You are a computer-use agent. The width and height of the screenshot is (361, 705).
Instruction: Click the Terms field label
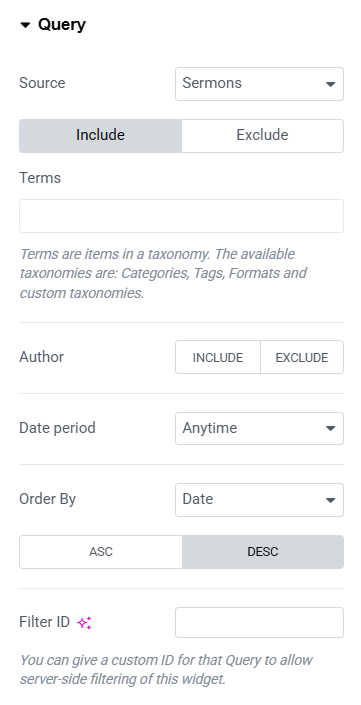[40, 178]
